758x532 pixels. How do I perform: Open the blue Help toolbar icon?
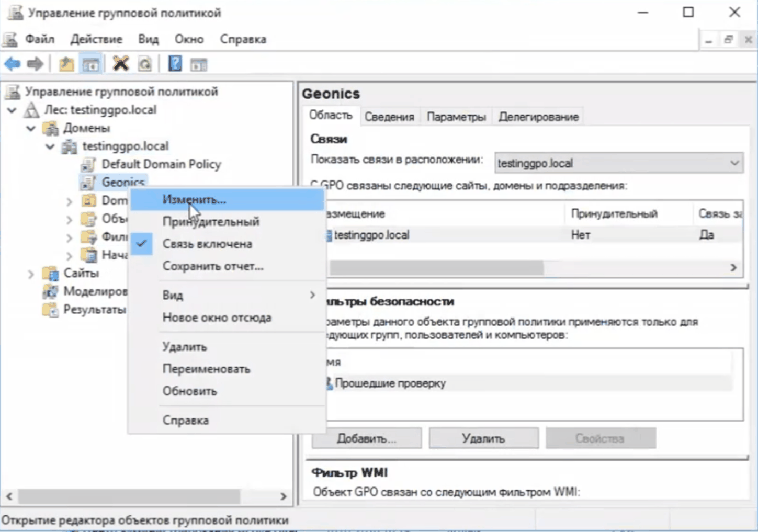[175, 64]
